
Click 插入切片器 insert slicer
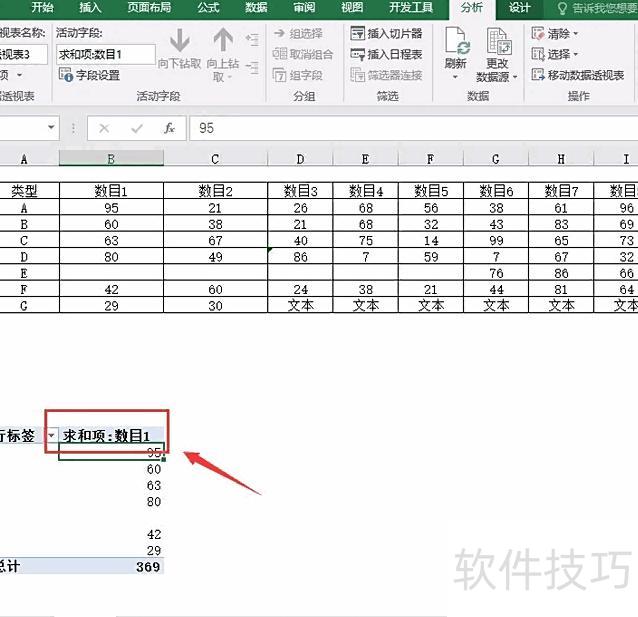click(x=387, y=34)
